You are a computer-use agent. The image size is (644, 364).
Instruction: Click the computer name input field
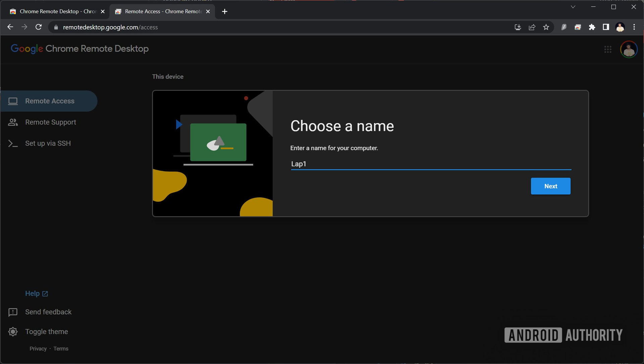pos(430,164)
